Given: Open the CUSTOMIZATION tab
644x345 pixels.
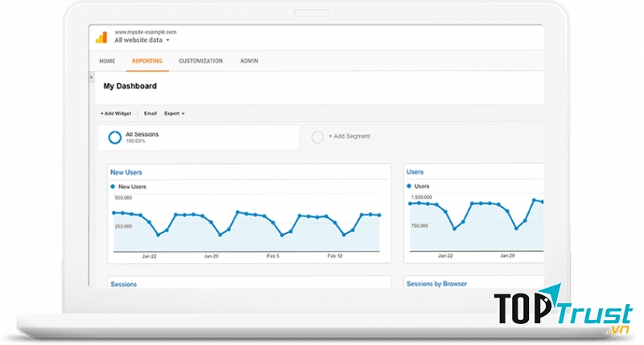Looking at the screenshot, I should click(200, 61).
